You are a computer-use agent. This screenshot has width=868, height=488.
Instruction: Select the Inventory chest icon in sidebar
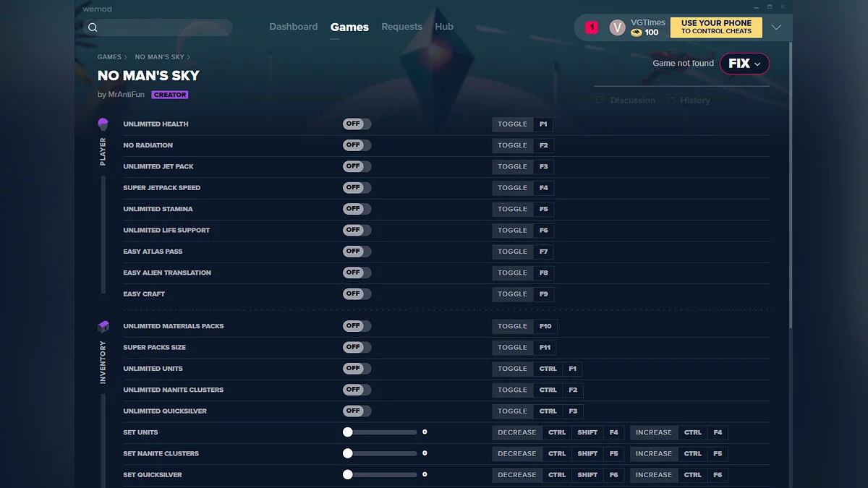(103, 326)
